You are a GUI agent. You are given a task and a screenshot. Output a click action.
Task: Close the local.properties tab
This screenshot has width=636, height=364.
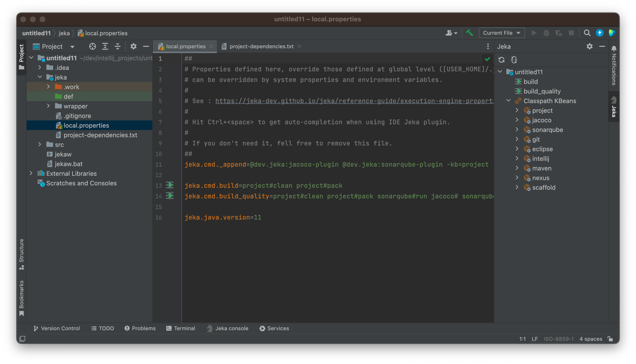pyautogui.click(x=211, y=47)
